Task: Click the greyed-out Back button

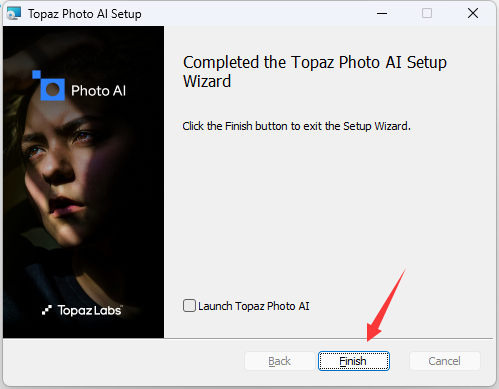Action: point(280,361)
